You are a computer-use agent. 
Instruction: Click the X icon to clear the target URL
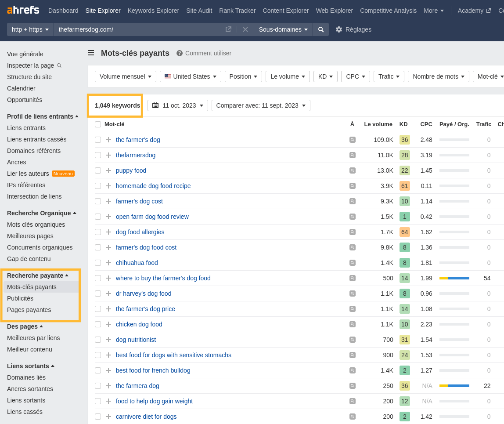tap(245, 29)
